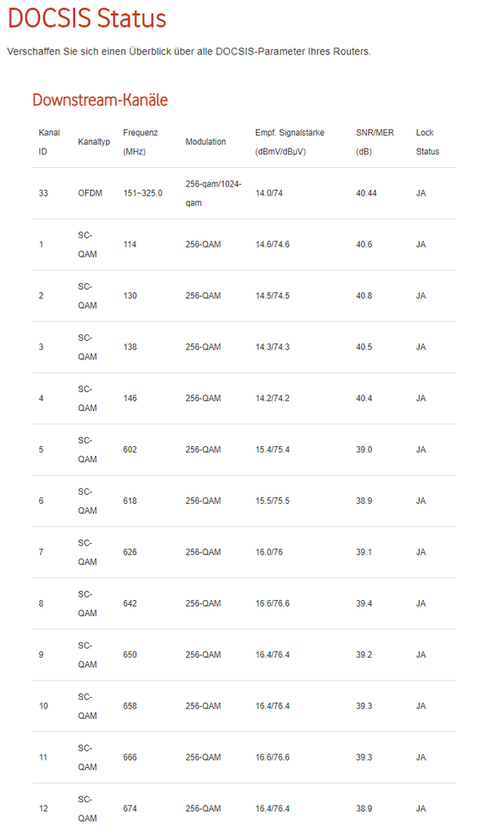Click the 40.44 SNR value

click(366, 193)
